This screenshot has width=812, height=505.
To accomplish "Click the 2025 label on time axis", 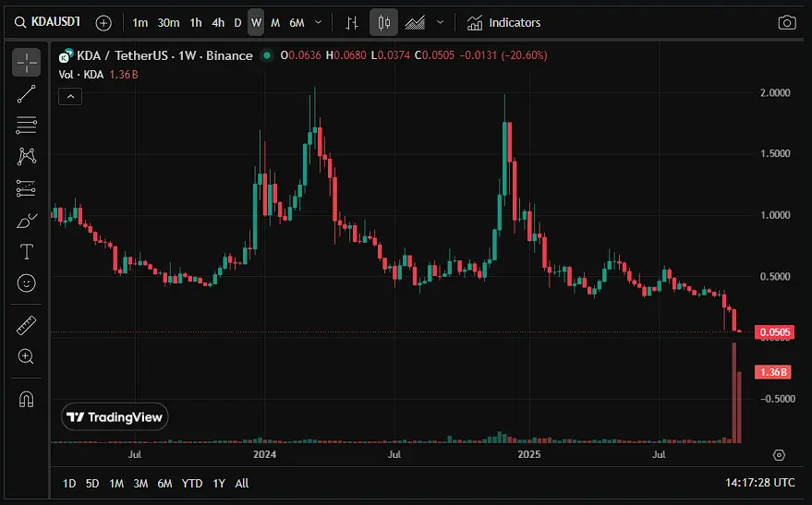I will 529,454.
